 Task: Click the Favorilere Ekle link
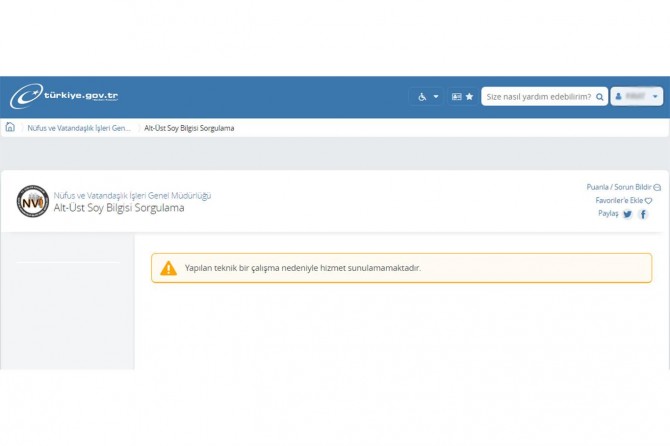(618, 201)
